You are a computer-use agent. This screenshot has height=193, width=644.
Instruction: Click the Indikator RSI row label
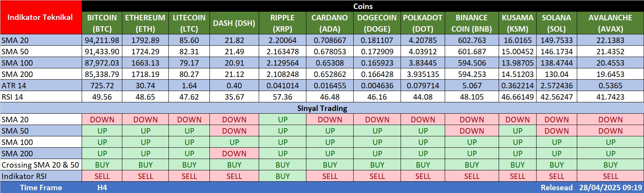(24, 176)
